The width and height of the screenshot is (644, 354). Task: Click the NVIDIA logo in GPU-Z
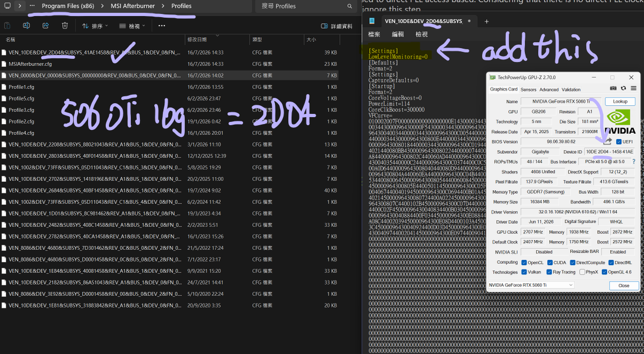(620, 121)
